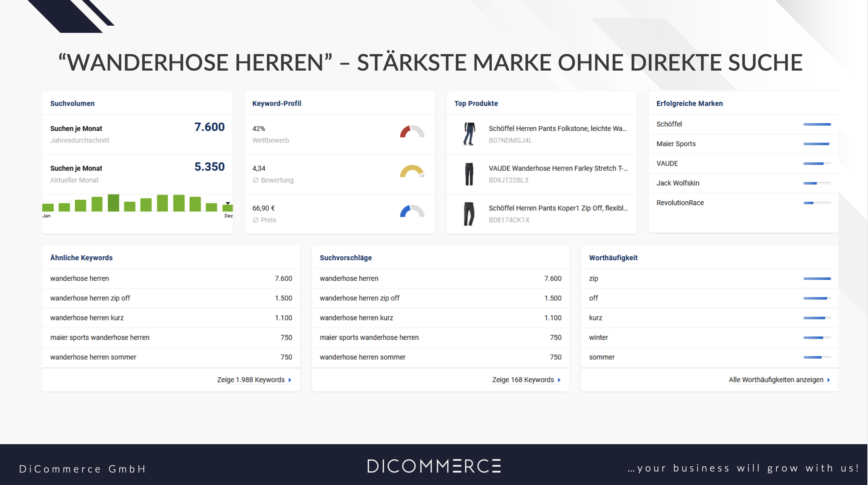
Task: Click the DICOMMERCE logo in the footer
Action: (x=434, y=466)
